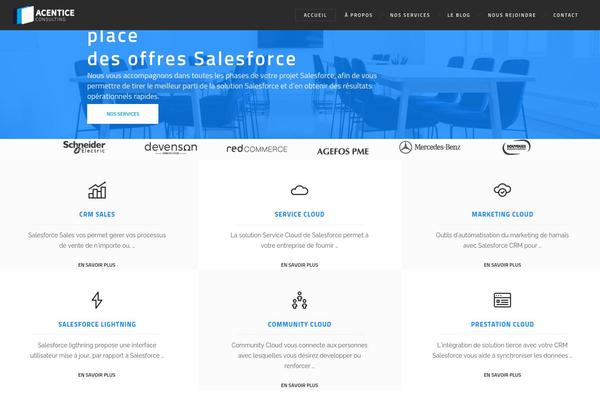Click the Schneider Electric logo
600x400 pixels.
click(84, 147)
